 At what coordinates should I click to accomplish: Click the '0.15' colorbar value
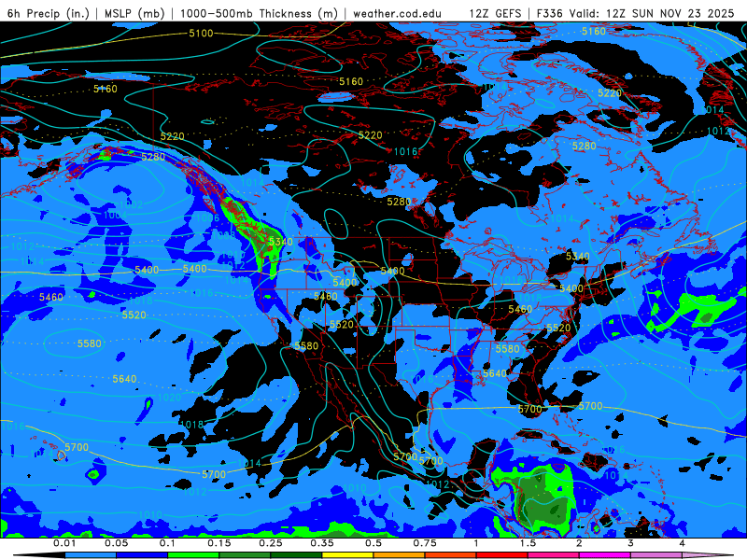tap(219, 543)
